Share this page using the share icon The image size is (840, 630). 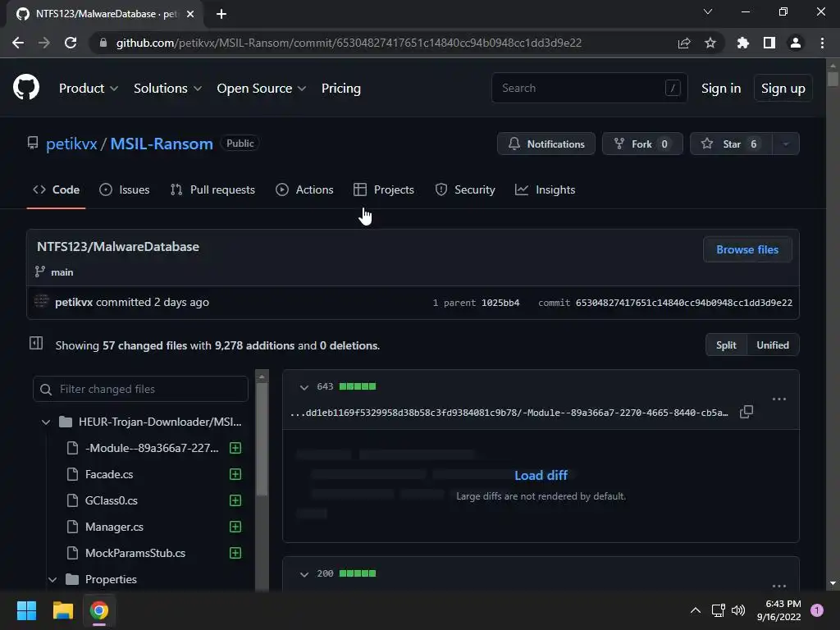[x=683, y=43]
